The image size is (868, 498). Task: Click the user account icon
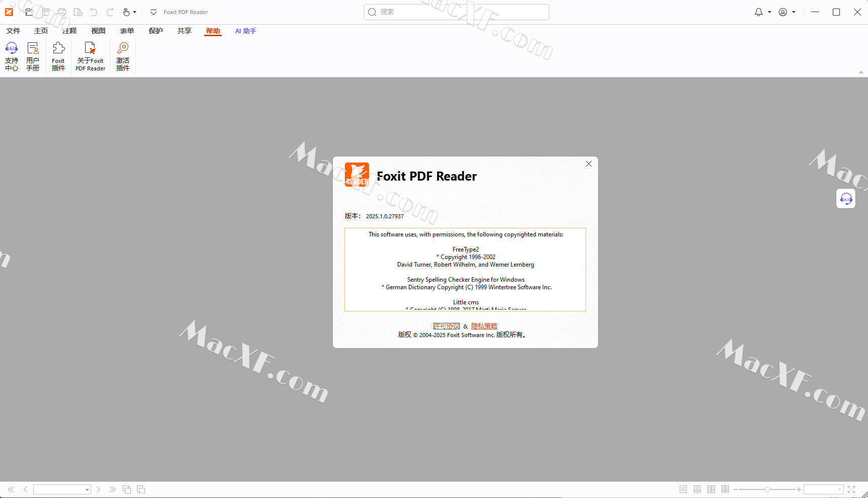click(x=783, y=12)
